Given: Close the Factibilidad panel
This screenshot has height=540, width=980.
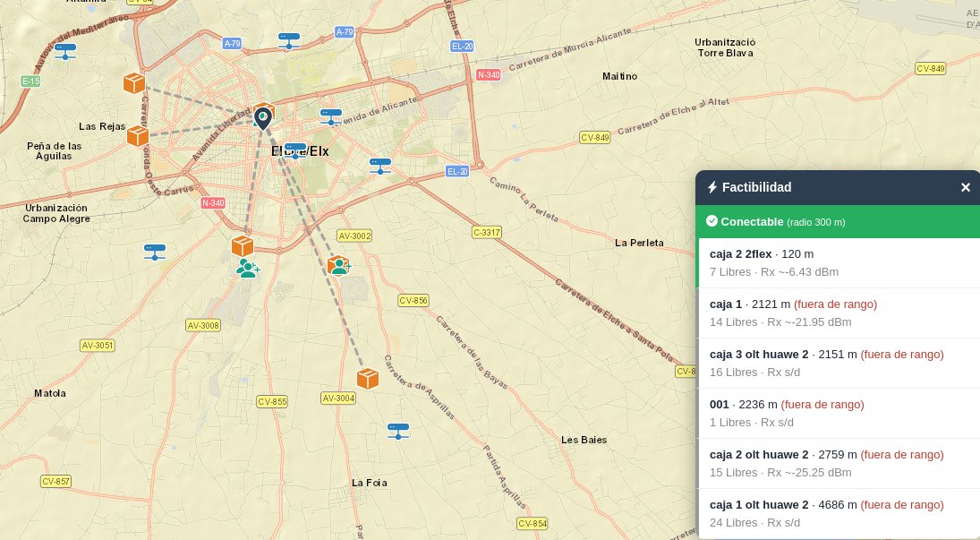Looking at the screenshot, I should [965, 187].
